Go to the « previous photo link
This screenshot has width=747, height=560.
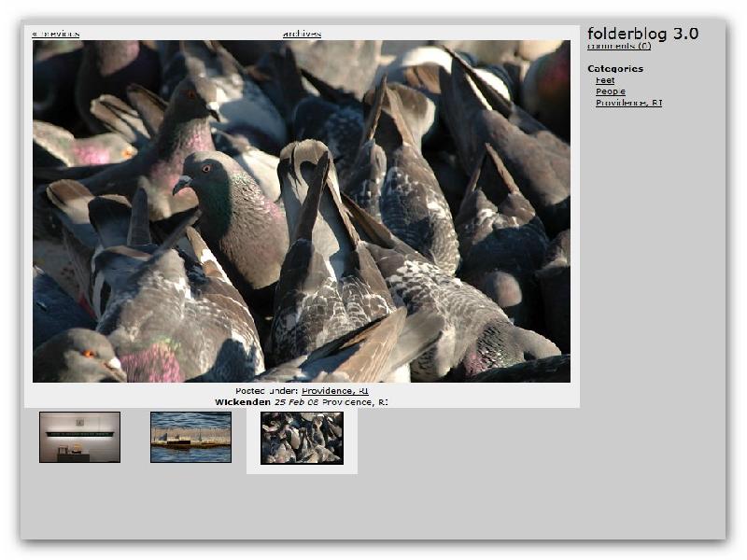pyautogui.click(x=56, y=34)
